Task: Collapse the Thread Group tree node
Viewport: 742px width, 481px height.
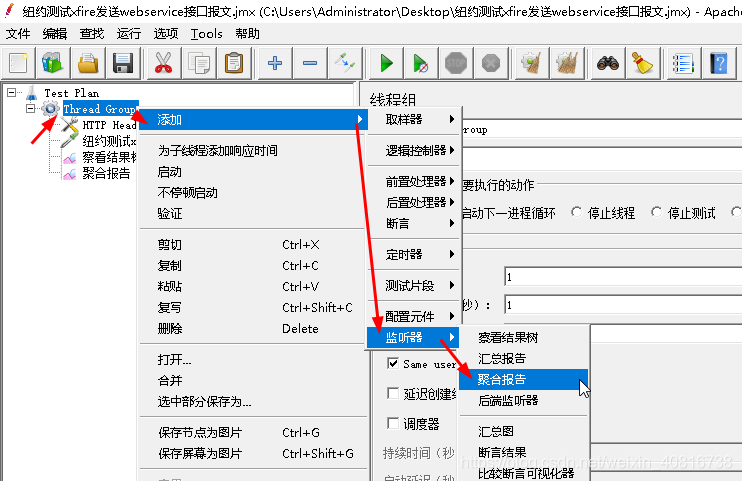Action: [30, 109]
